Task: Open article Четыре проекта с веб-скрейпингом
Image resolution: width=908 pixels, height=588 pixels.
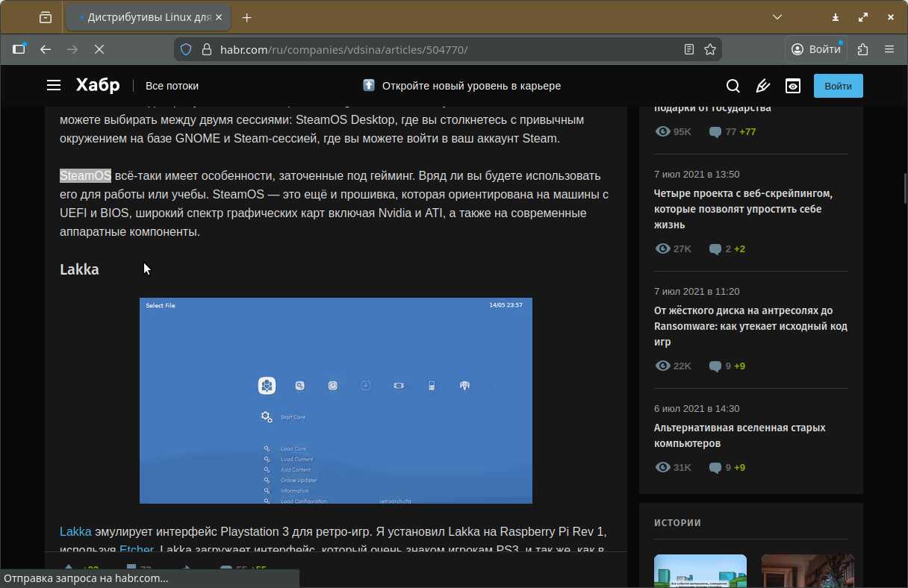Action: tap(743, 209)
